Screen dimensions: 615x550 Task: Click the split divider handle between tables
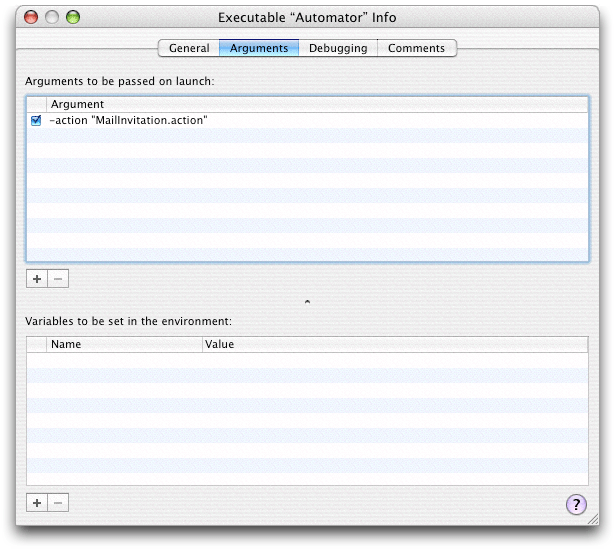point(307,301)
